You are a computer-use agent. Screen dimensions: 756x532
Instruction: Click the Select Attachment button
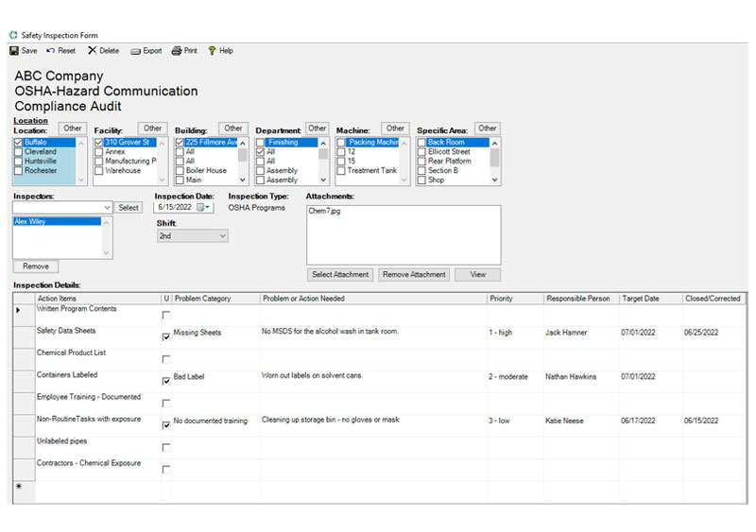click(340, 274)
